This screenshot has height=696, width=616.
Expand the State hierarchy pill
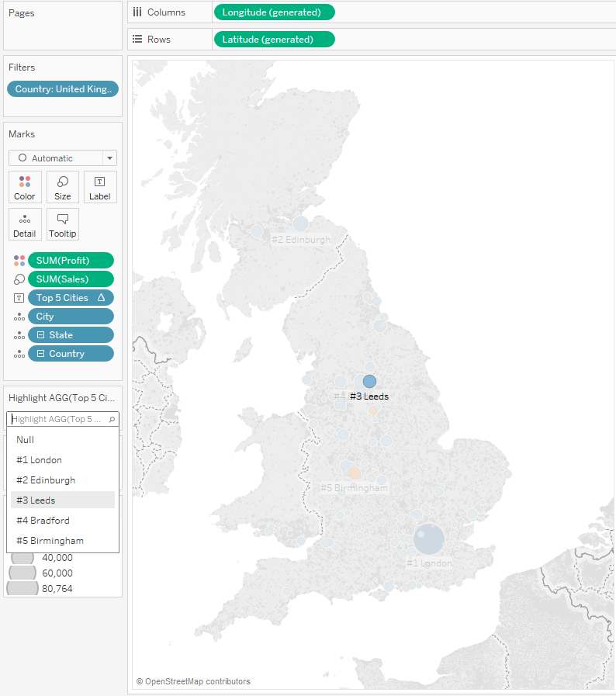41,335
